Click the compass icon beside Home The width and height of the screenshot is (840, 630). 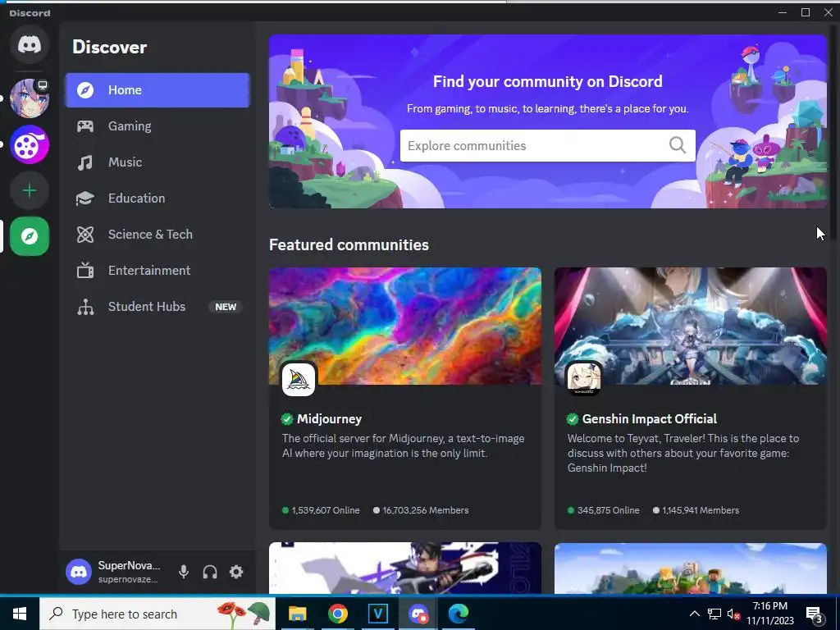click(x=85, y=90)
